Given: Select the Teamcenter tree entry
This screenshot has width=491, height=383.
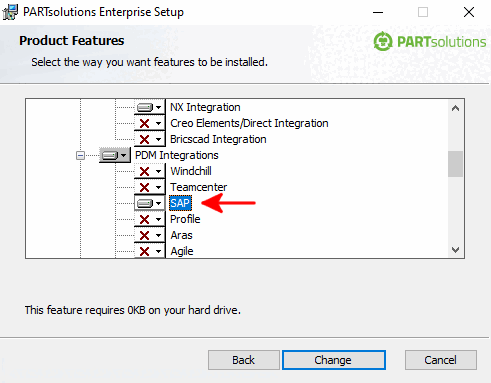Looking at the screenshot, I should (199, 187).
